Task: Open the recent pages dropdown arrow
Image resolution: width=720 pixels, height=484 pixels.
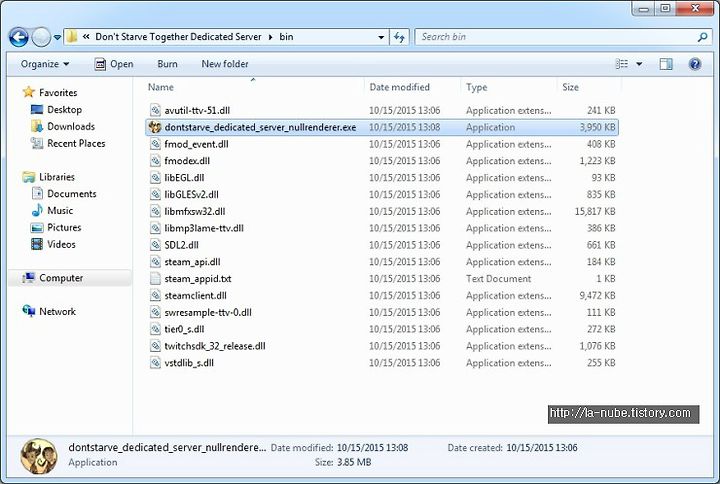Action: tap(57, 37)
